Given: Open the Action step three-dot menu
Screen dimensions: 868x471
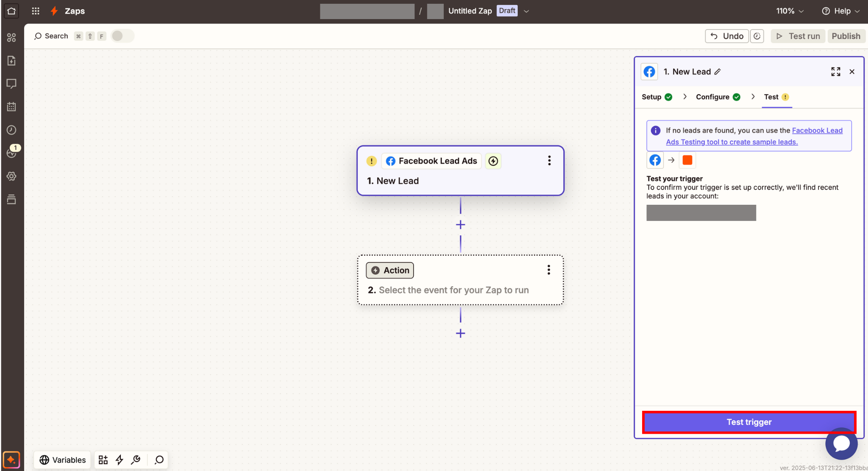Looking at the screenshot, I should [x=549, y=270].
